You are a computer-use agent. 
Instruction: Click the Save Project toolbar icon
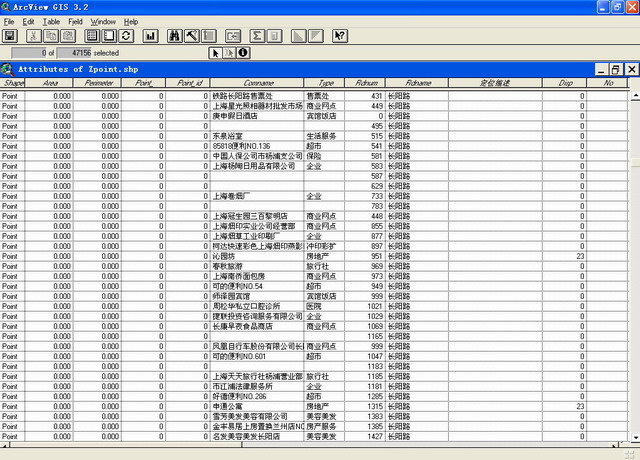[x=10, y=36]
